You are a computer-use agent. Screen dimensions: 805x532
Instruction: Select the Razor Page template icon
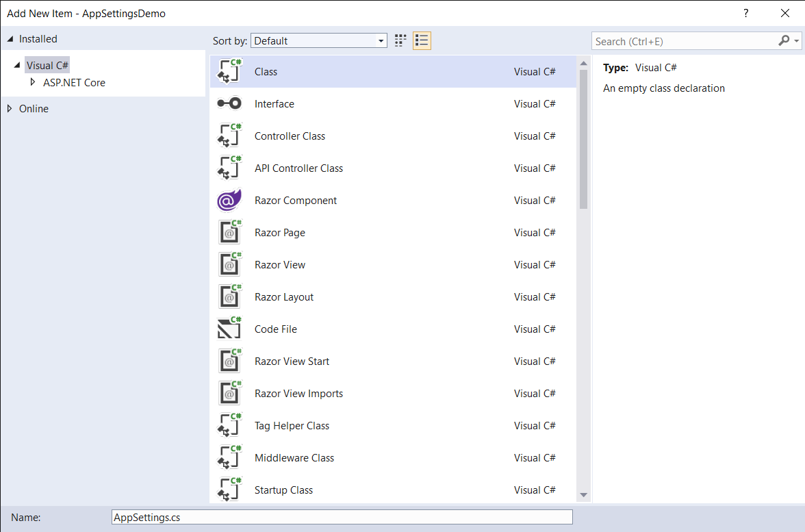[x=229, y=232]
